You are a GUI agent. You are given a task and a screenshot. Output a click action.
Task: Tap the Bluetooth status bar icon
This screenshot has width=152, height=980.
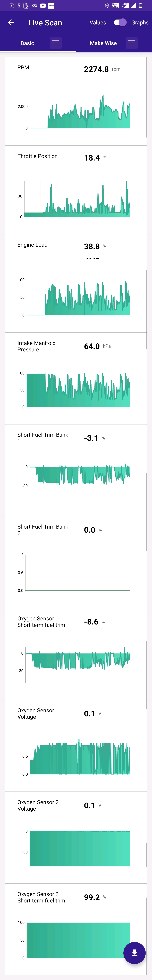click(x=107, y=5)
